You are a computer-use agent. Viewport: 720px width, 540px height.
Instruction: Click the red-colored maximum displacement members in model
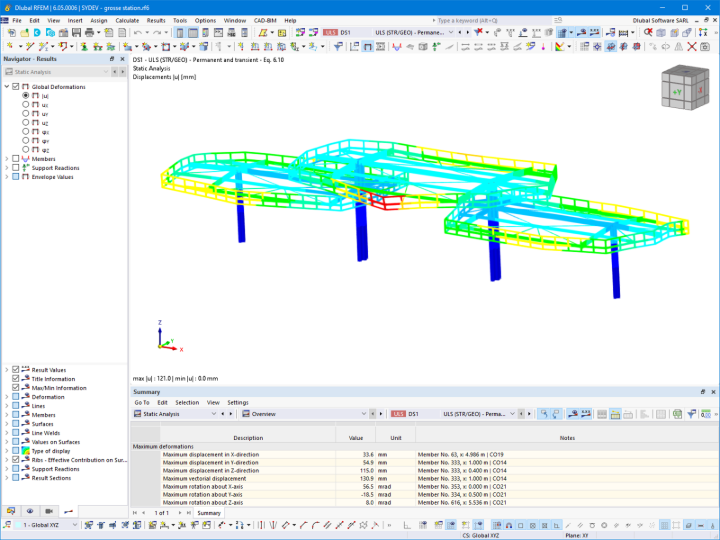(384, 200)
